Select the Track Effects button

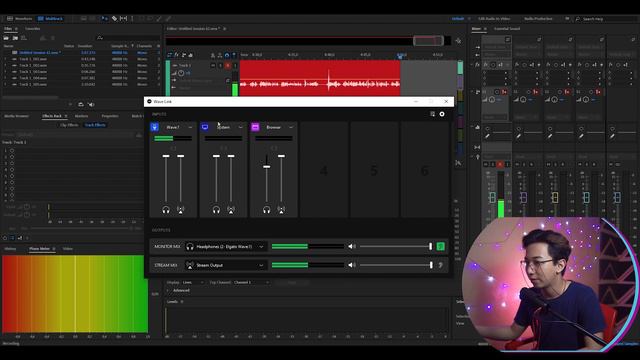95,125
